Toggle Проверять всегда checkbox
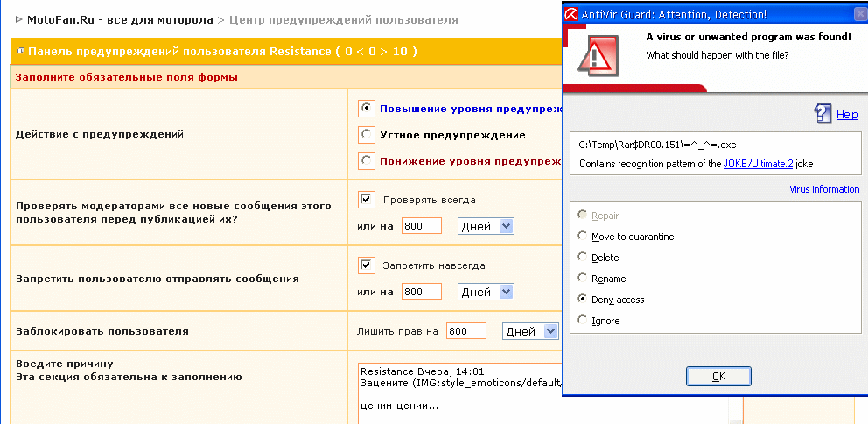The image size is (868, 424). tap(366, 200)
